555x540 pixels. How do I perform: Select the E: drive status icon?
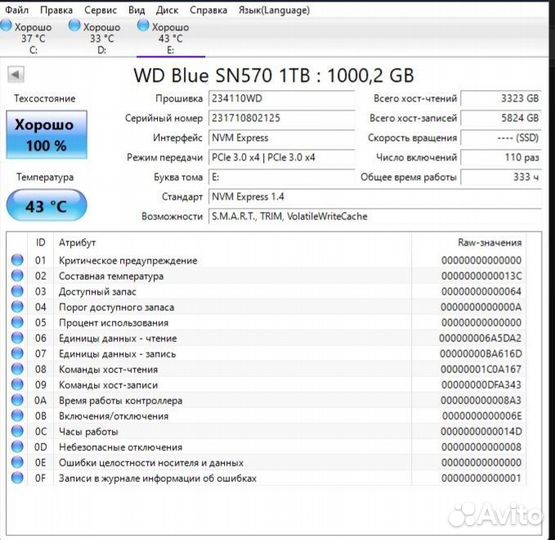point(143,25)
